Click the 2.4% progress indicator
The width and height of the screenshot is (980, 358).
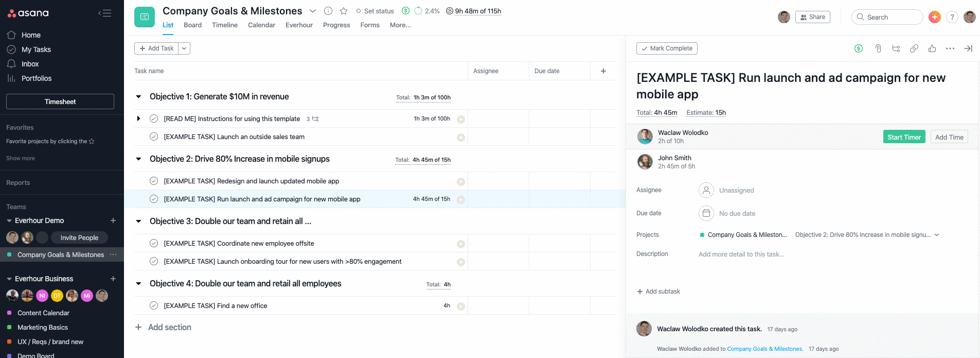click(427, 11)
